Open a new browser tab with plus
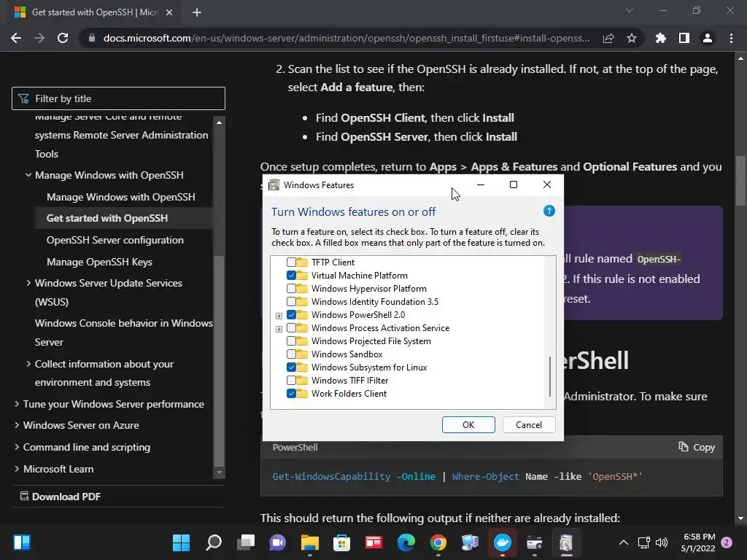 (x=197, y=12)
